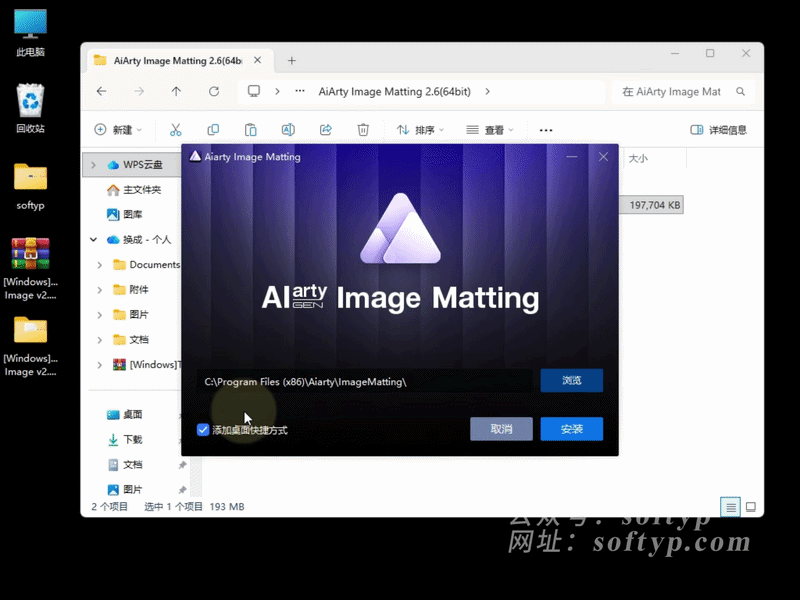Screen dimensions: 800x600
Task: Refresh the Explorer folder view
Action: point(214,91)
